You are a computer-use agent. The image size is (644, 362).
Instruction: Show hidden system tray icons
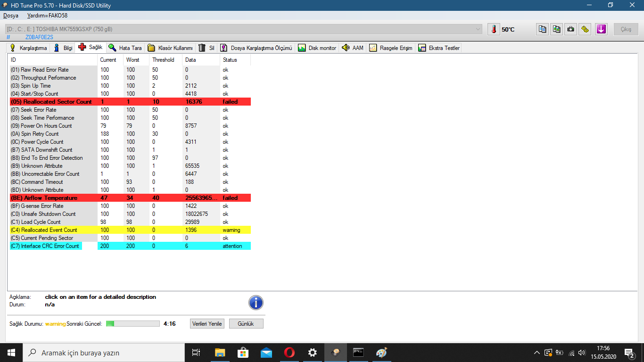coord(537,353)
